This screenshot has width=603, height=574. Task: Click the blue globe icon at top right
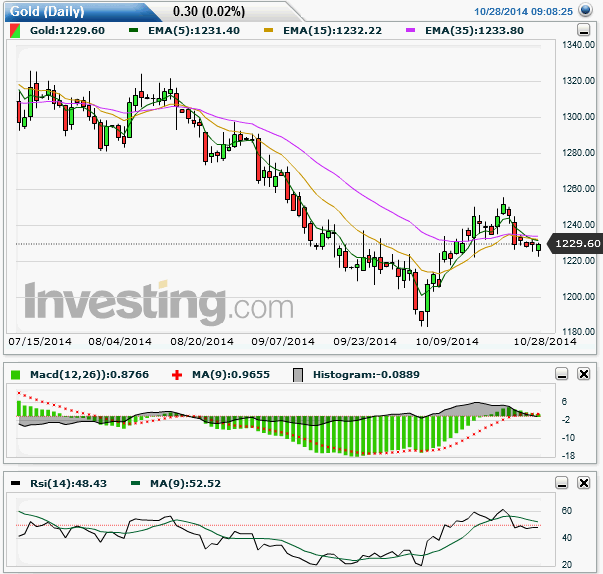pos(585,10)
